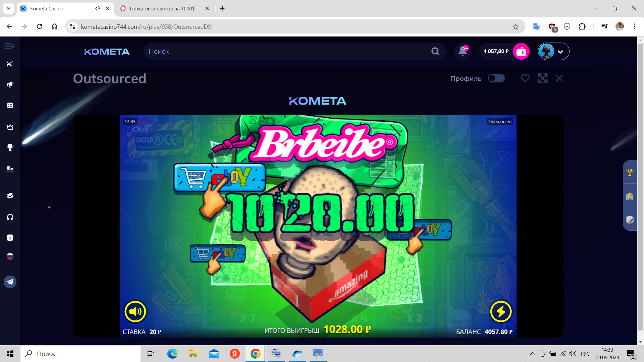Click the dice icon in right panel
The height and width of the screenshot is (362, 644).
point(630,220)
